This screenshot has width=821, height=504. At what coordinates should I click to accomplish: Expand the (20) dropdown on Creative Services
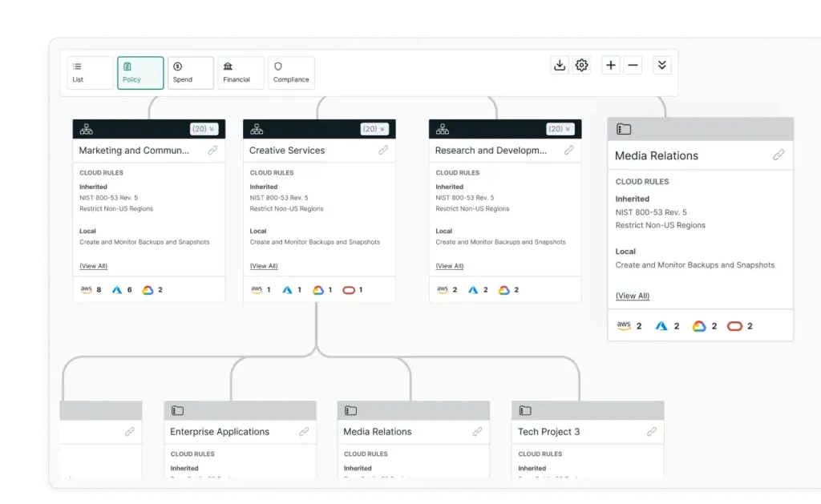(x=374, y=129)
